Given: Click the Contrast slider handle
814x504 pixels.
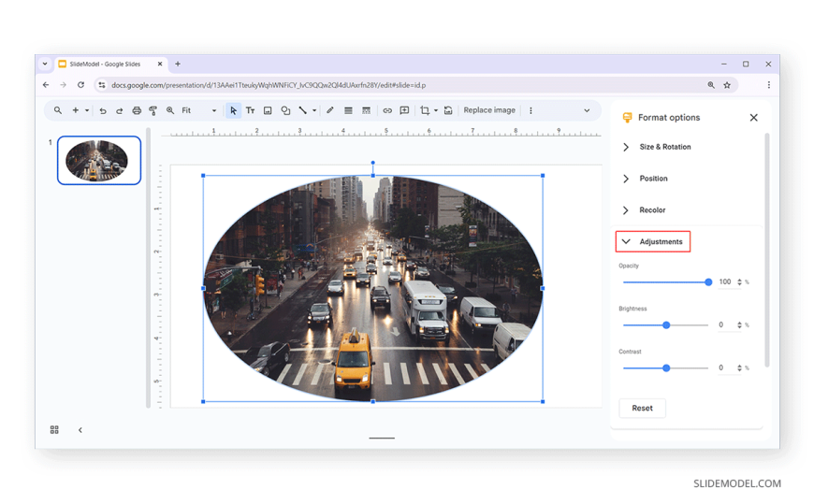Looking at the screenshot, I should (x=666, y=368).
